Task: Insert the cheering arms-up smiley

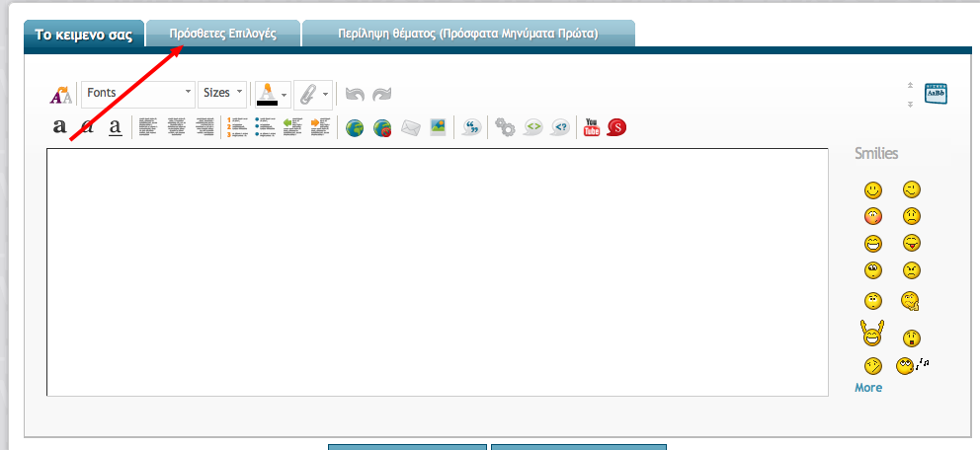Action: click(871, 334)
